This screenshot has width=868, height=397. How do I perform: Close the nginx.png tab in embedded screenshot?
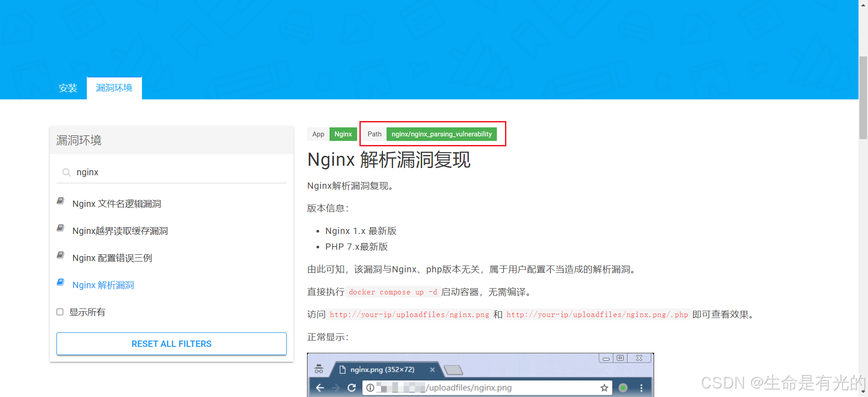[432, 369]
